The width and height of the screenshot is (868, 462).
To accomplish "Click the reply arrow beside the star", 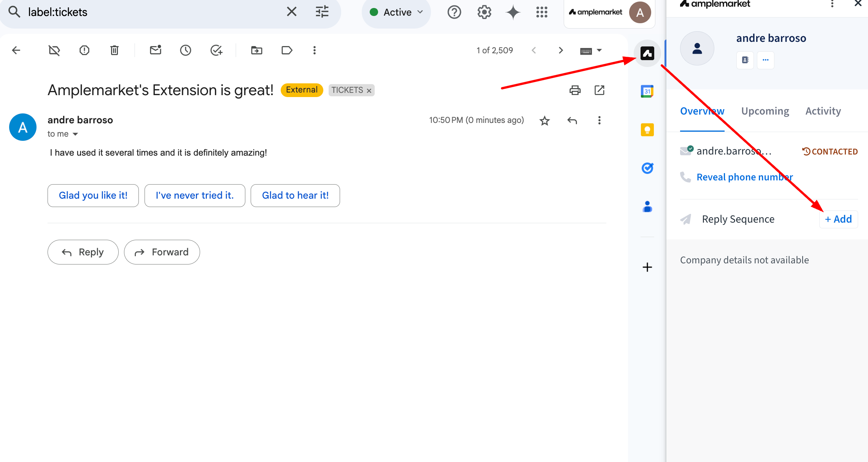I will click(x=572, y=121).
